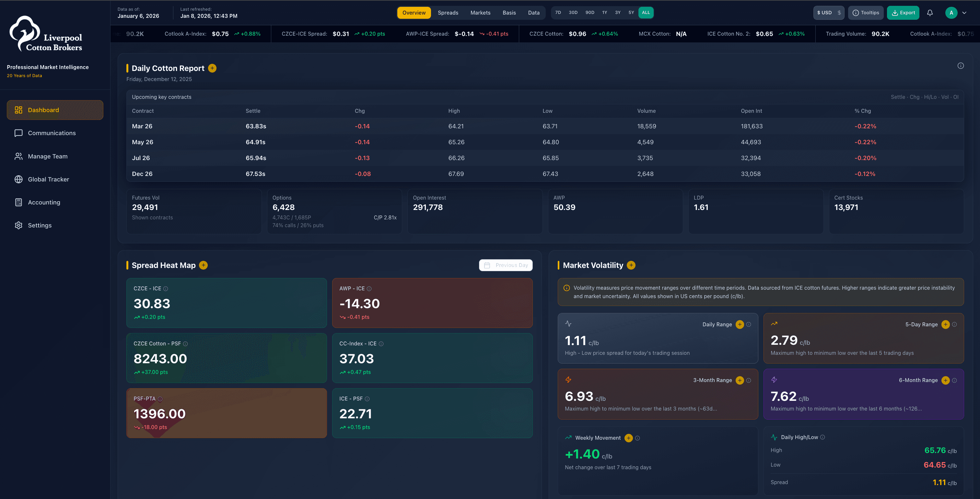This screenshot has height=499, width=980.
Task: Click plus icon beside Weekly Movement
Action: (628, 438)
